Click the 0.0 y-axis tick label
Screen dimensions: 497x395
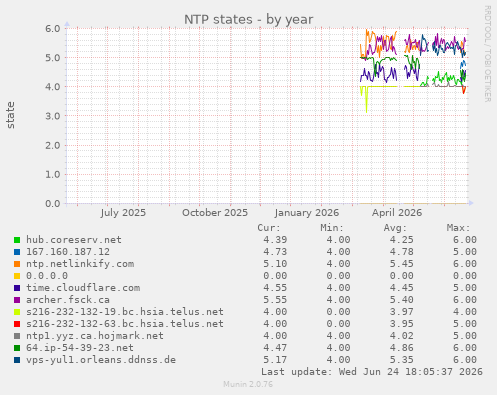(53, 203)
